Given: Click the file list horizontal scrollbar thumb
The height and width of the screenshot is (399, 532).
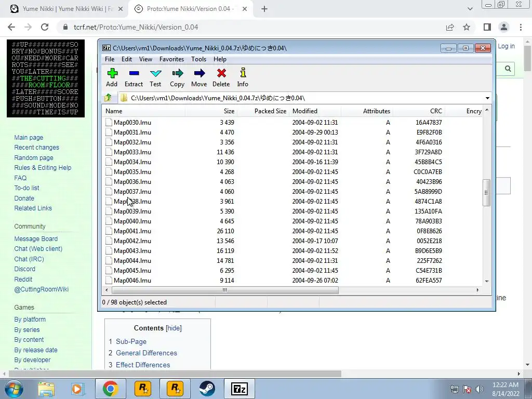Looking at the screenshot, I should (225, 290).
